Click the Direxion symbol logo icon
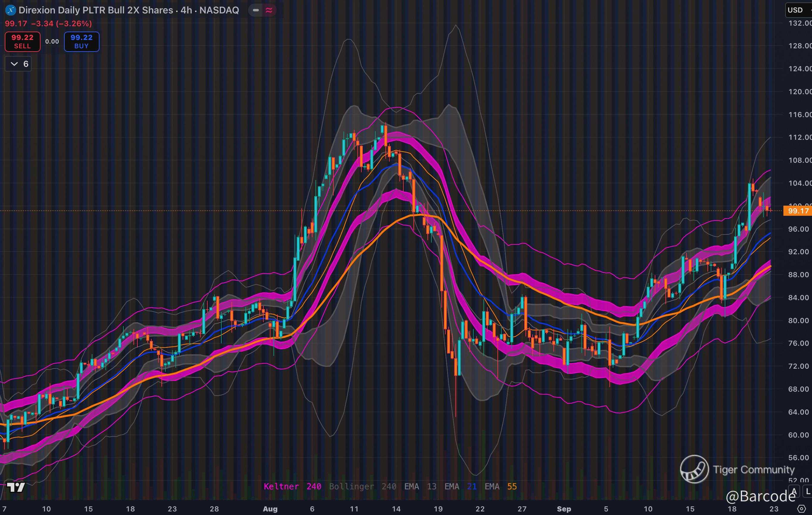The image size is (812, 515). coord(11,10)
